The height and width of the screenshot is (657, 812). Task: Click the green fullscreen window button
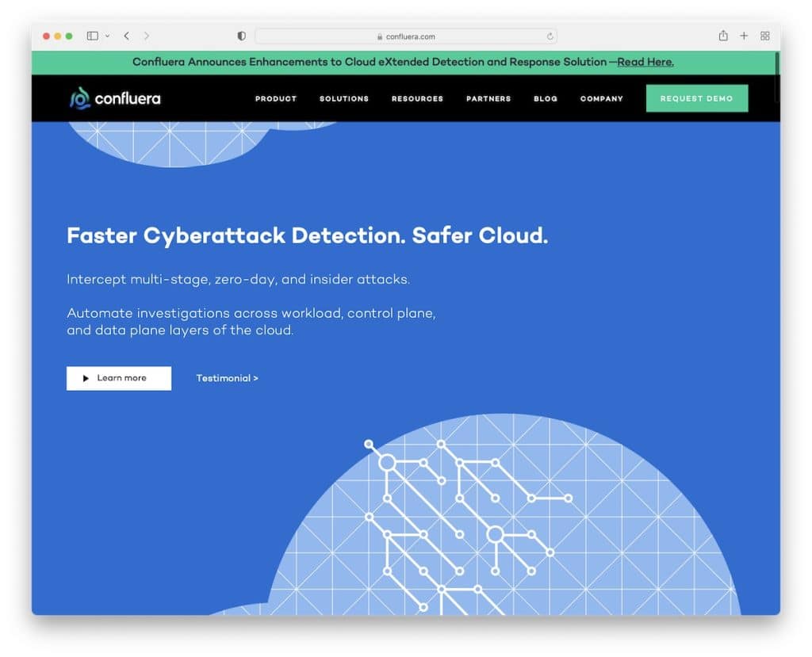[69, 36]
